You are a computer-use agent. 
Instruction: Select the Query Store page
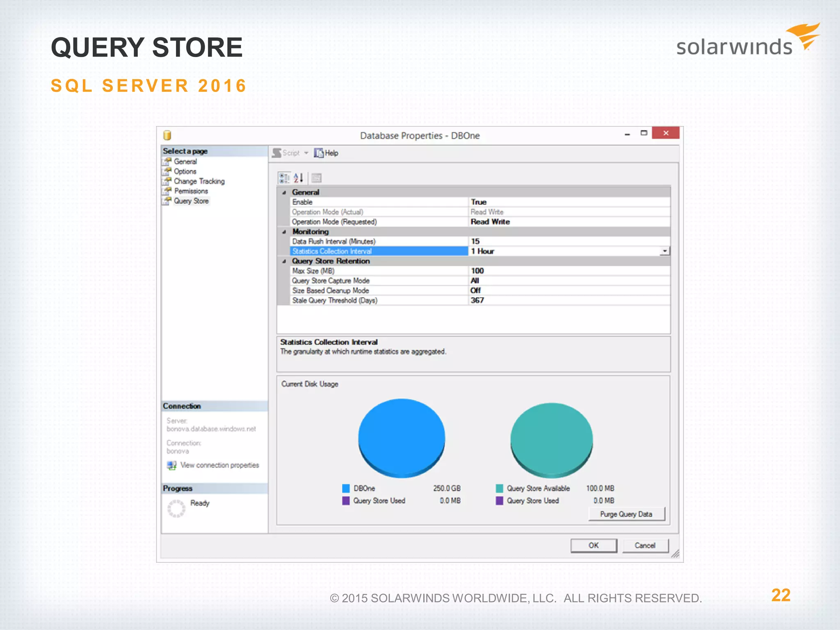[192, 201]
